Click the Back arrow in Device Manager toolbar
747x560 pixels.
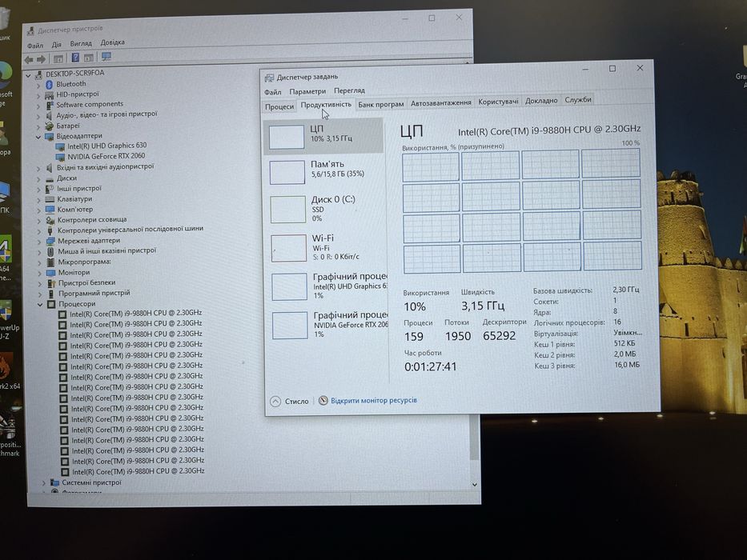coord(29,59)
